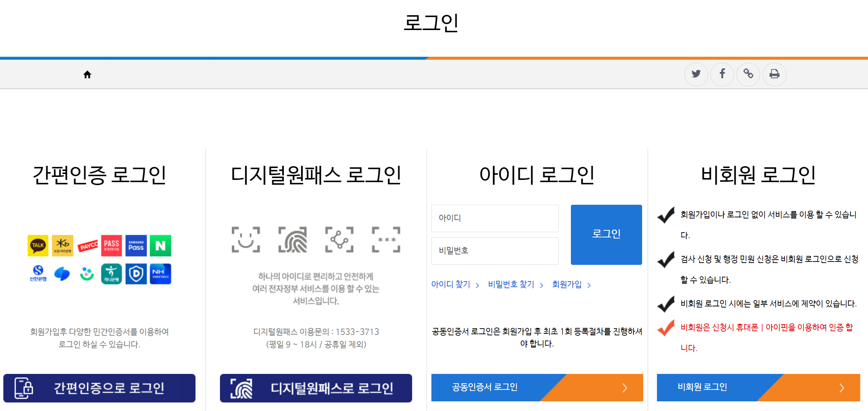This screenshot has width=868, height=411.
Task: Copy page link with chain icon
Action: coord(748,74)
